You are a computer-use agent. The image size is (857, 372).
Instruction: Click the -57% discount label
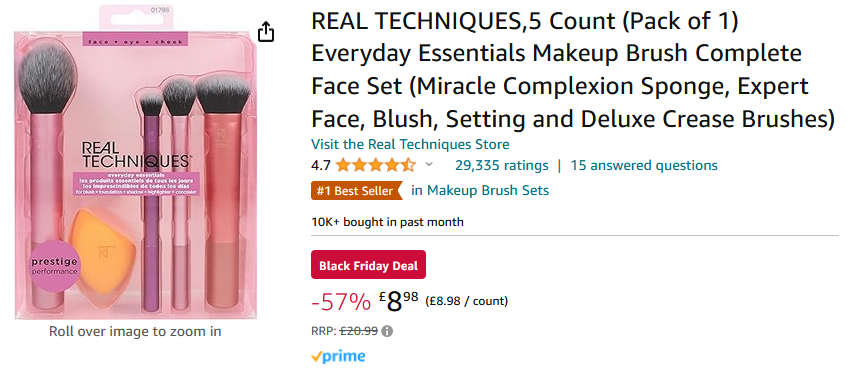click(x=341, y=302)
